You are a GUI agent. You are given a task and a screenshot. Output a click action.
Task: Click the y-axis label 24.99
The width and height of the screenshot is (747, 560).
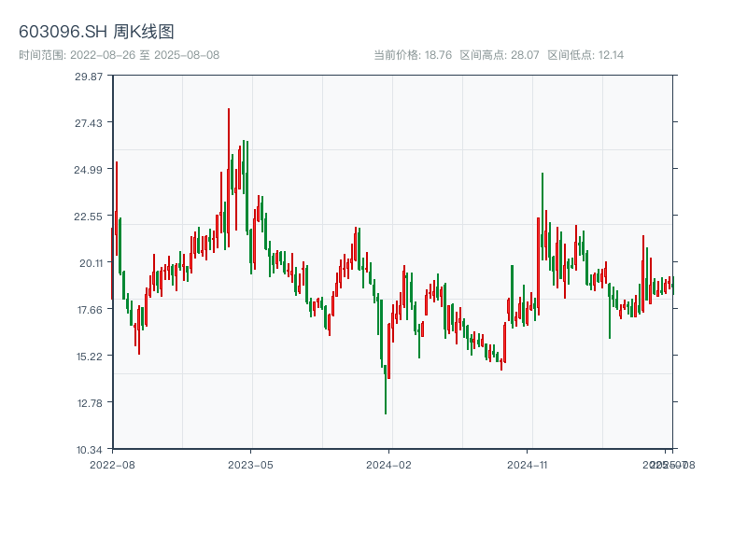click(88, 170)
